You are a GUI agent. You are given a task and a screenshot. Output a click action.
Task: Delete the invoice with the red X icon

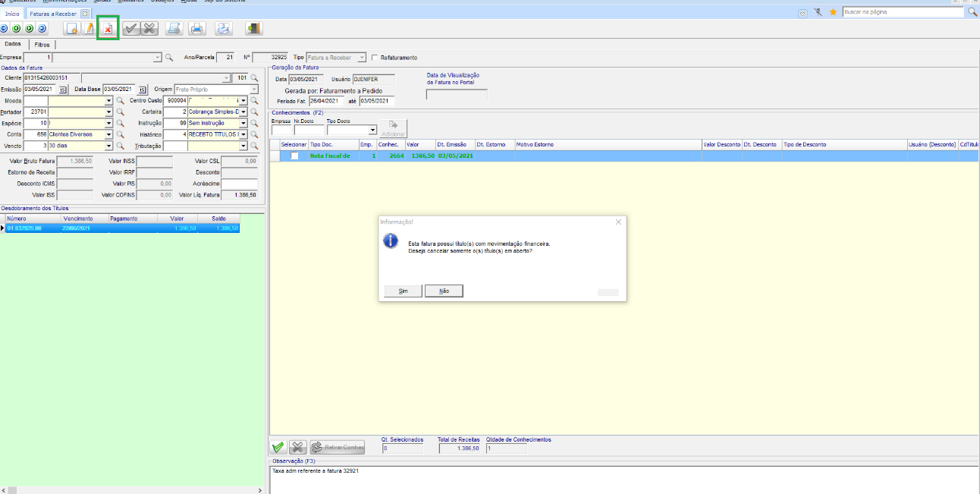click(x=108, y=29)
